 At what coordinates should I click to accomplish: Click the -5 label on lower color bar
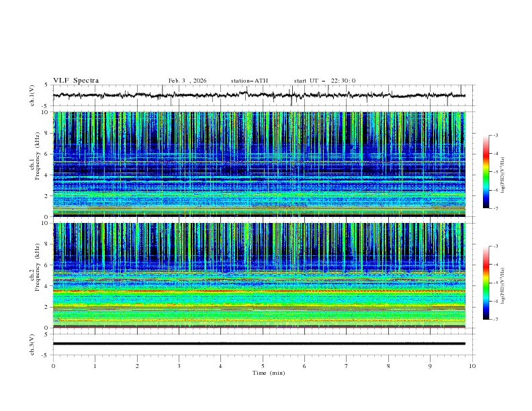click(495, 283)
